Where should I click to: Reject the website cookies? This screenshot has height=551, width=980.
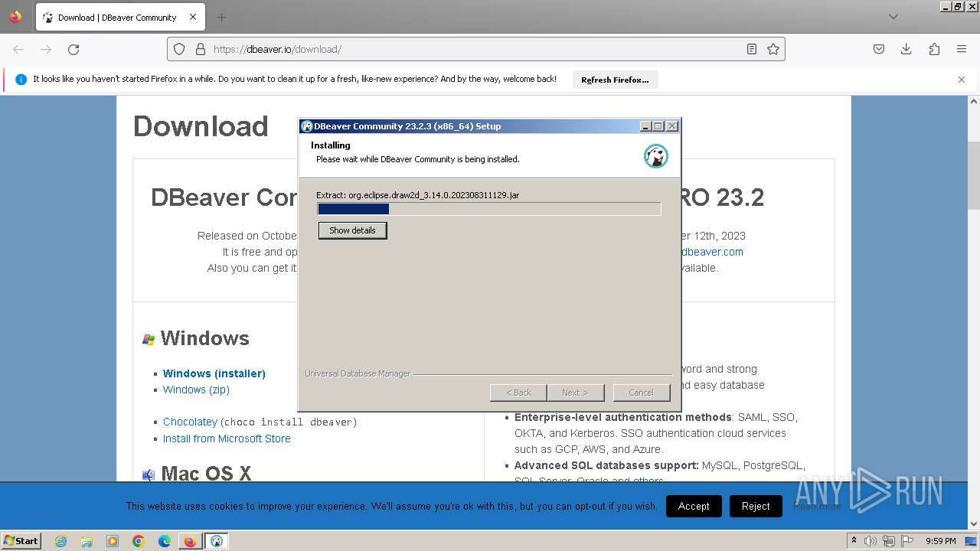[x=756, y=506]
